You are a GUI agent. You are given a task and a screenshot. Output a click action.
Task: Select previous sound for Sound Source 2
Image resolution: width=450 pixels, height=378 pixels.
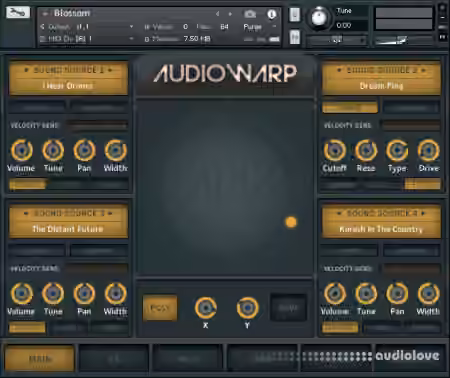click(x=340, y=70)
